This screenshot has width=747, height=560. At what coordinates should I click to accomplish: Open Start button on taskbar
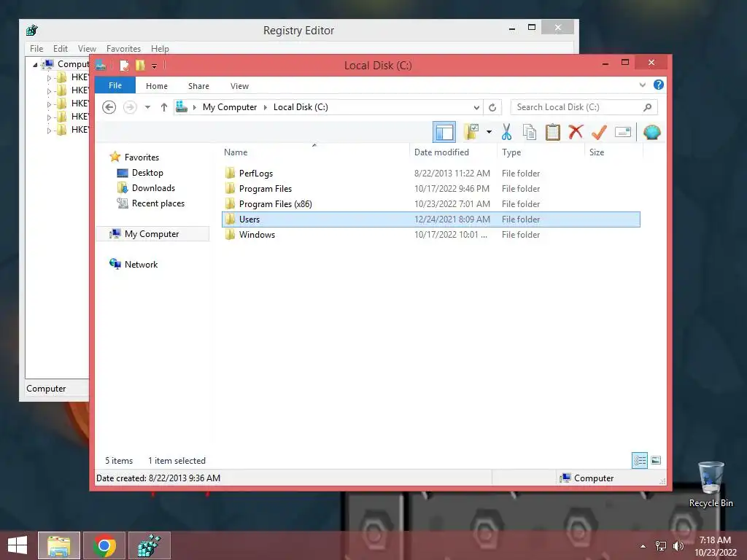click(18, 545)
